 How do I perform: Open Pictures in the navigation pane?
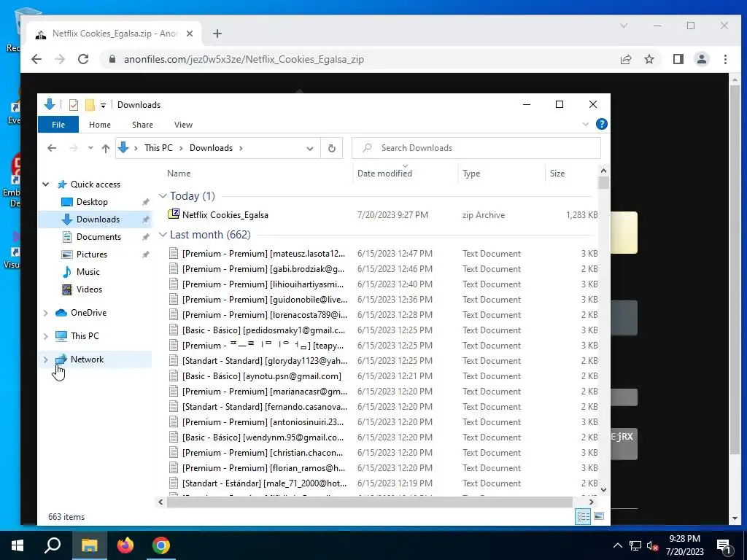91,254
